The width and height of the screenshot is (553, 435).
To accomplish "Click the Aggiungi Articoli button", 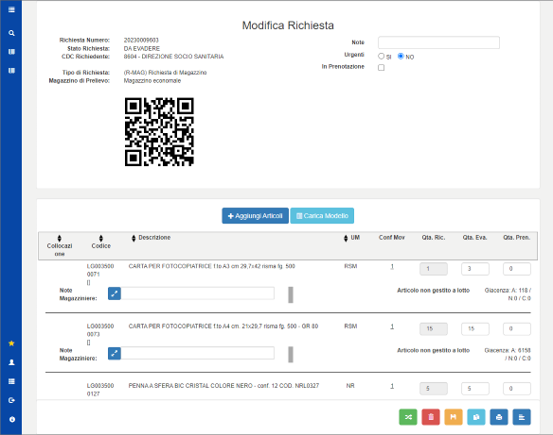I will (255, 216).
